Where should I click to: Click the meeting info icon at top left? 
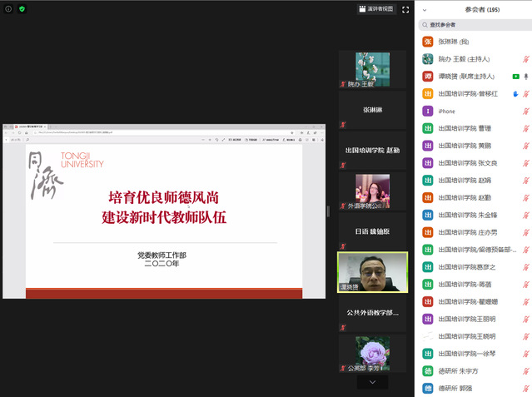click(8, 8)
